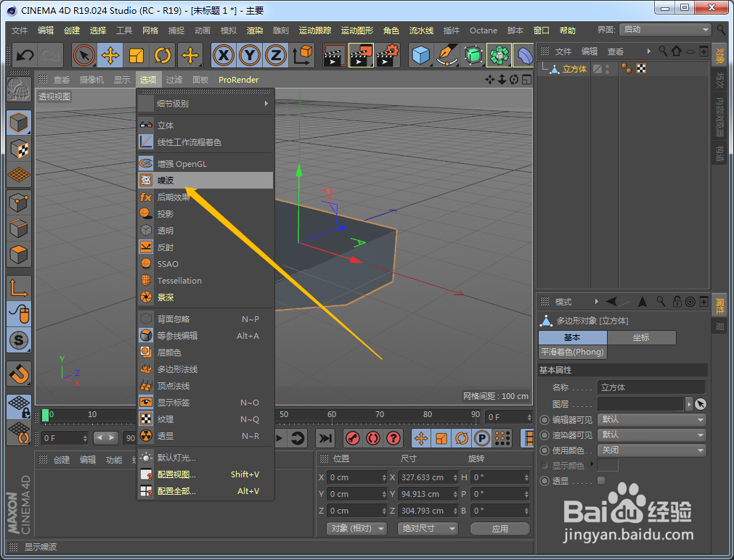Open 渲染器可见 dropdown

[653, 435]
